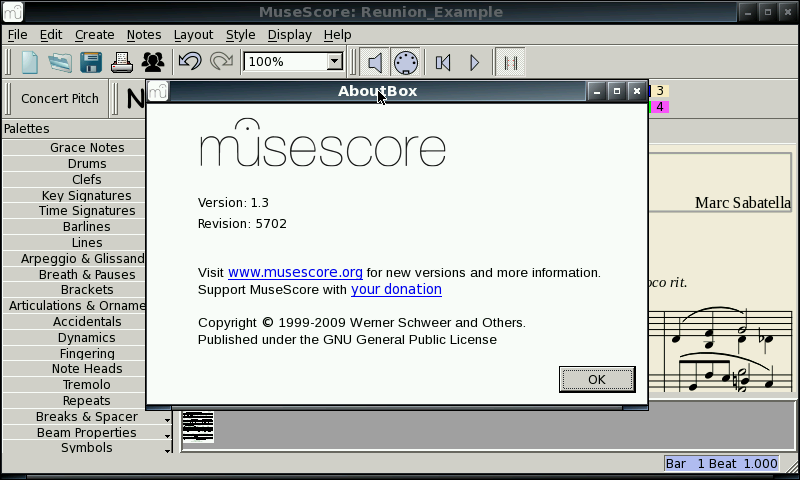
Task: Open the zoom level 100% dropdown
Action: coord(335,62)
